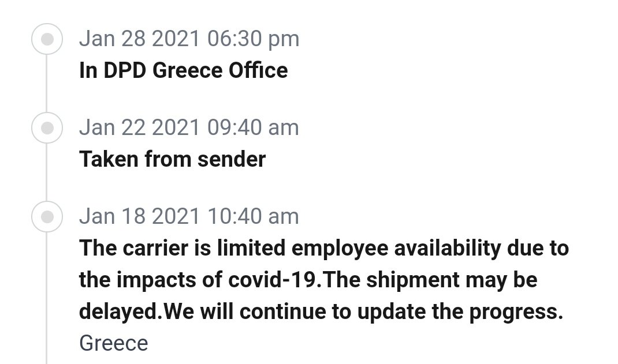Click timeline line between Jan 28 and Jan 22
Viewport: 618px width, 364px height.
47,84
